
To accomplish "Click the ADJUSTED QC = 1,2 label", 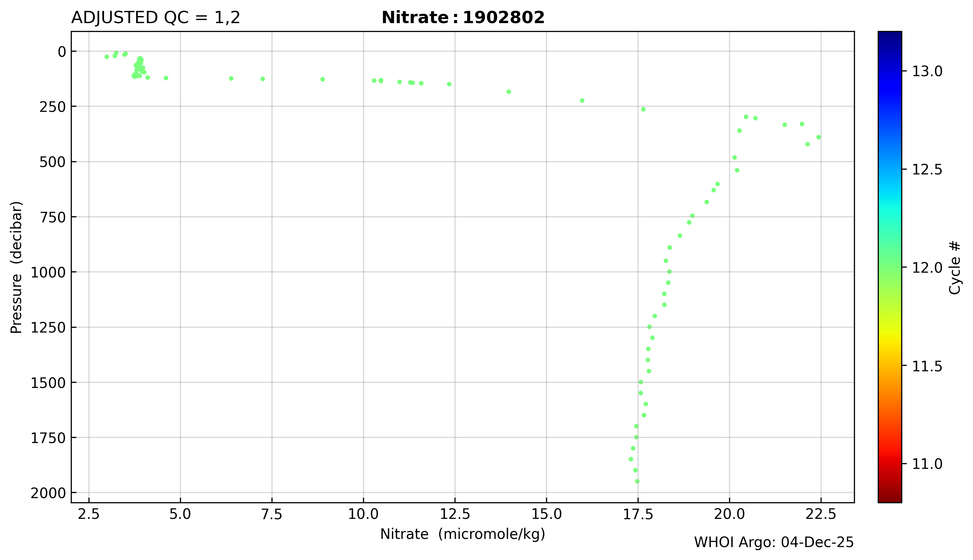I will click(155, 18).
